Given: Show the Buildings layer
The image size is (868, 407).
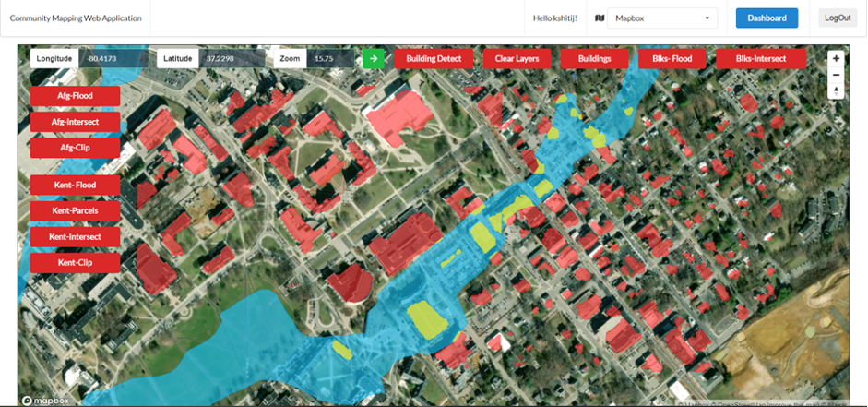Looking at the screenshot, I should pyautogui.click(x=594, y=58).
